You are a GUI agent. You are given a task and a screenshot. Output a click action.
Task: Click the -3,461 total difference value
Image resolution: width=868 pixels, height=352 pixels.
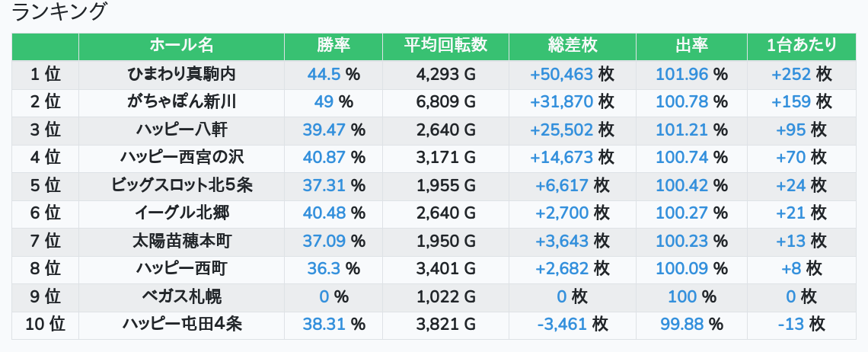[x=561, y=324]
